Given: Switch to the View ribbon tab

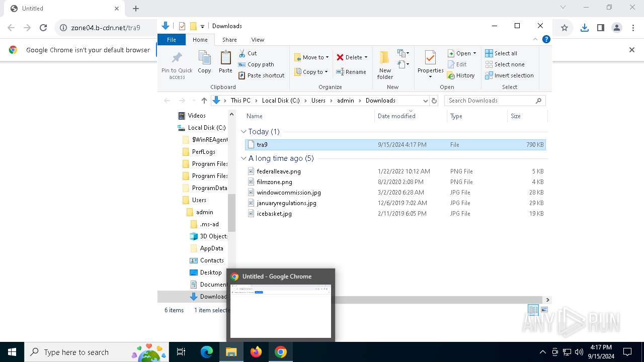Looking at the screenshot, I should point(258,40).
